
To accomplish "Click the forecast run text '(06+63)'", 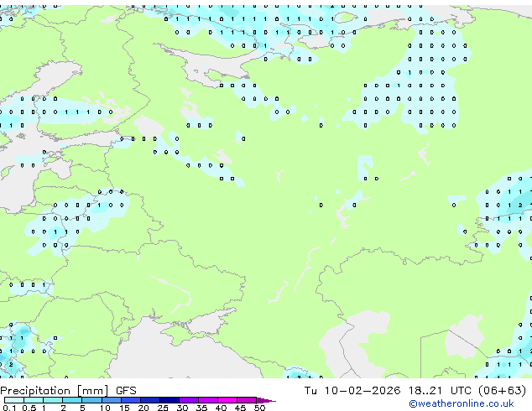I will coord(502,391).
